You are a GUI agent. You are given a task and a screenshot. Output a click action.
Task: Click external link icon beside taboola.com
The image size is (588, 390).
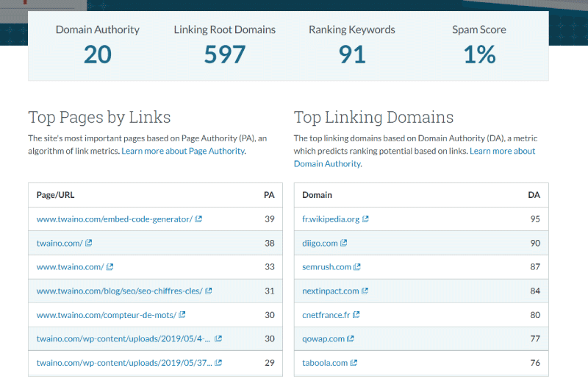(354, 363)
